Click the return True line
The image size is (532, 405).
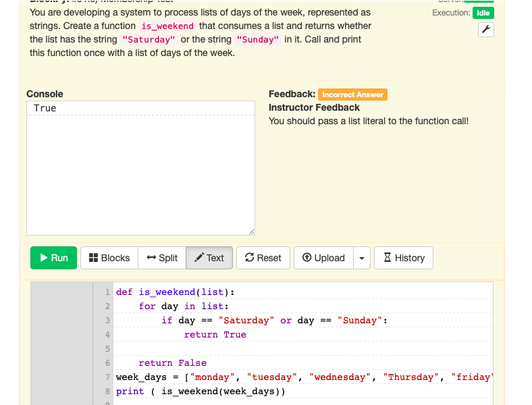point(215,335)
